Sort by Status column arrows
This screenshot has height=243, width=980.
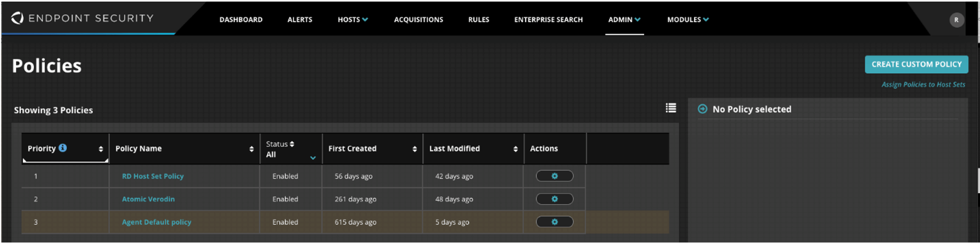coord(292,144)
